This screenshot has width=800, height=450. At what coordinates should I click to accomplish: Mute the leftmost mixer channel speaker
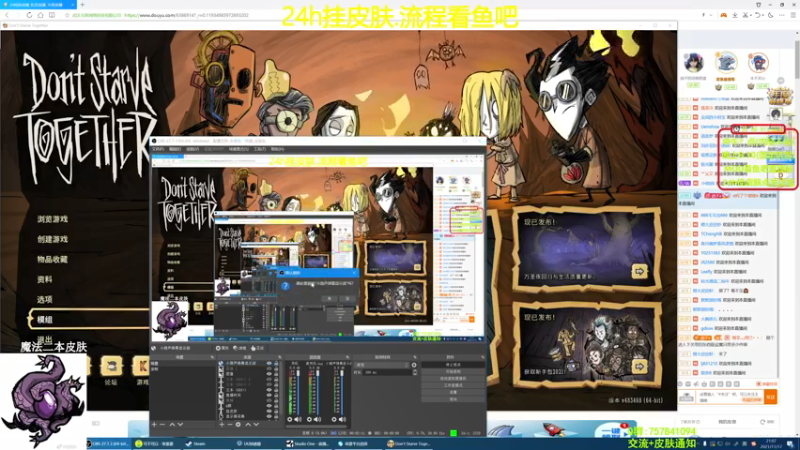point(298,419)
